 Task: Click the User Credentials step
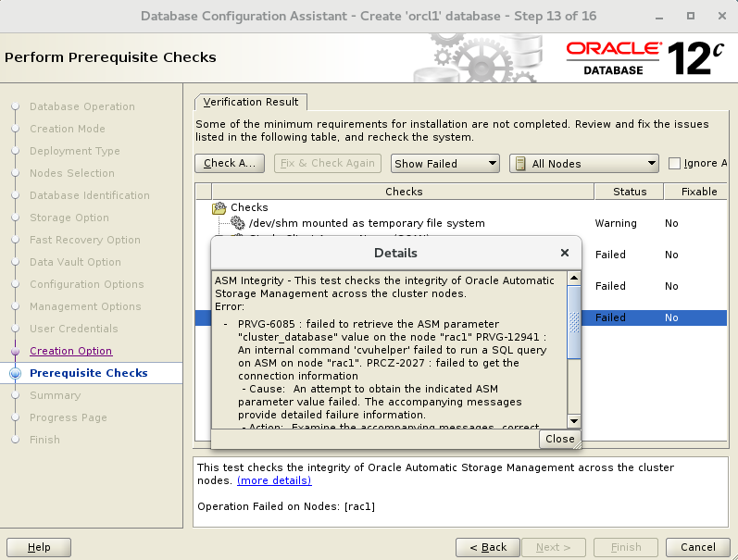(74, 329)
